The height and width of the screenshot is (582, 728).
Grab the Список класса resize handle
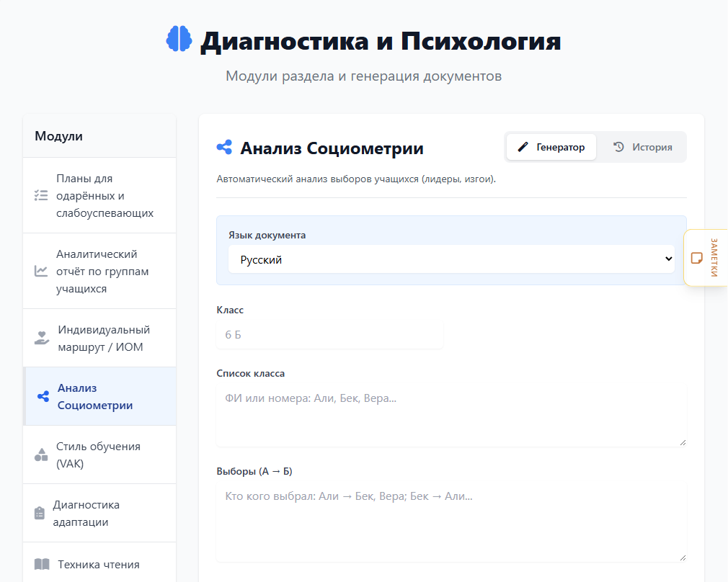click(x=683, y=442)
